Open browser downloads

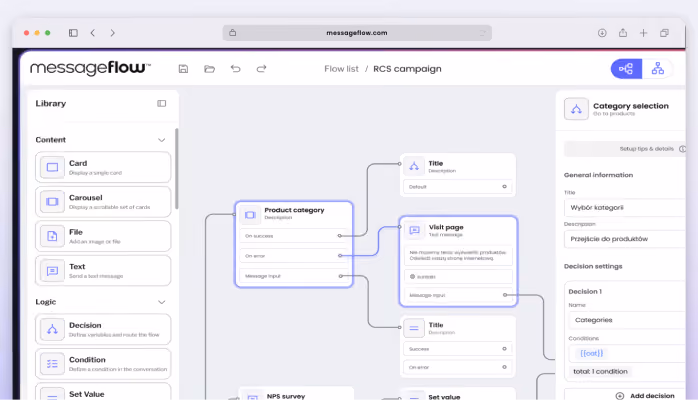tap(602, 33)
